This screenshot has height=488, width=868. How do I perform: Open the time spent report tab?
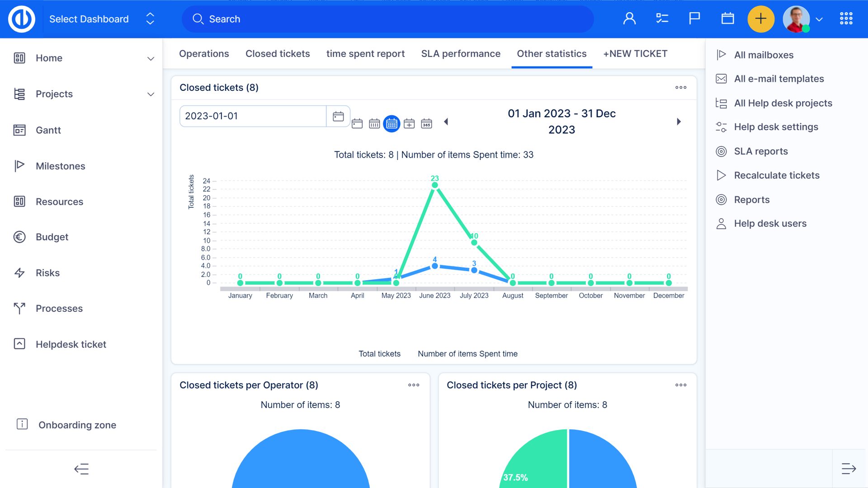pyautogui.click(x=365, y=54)
